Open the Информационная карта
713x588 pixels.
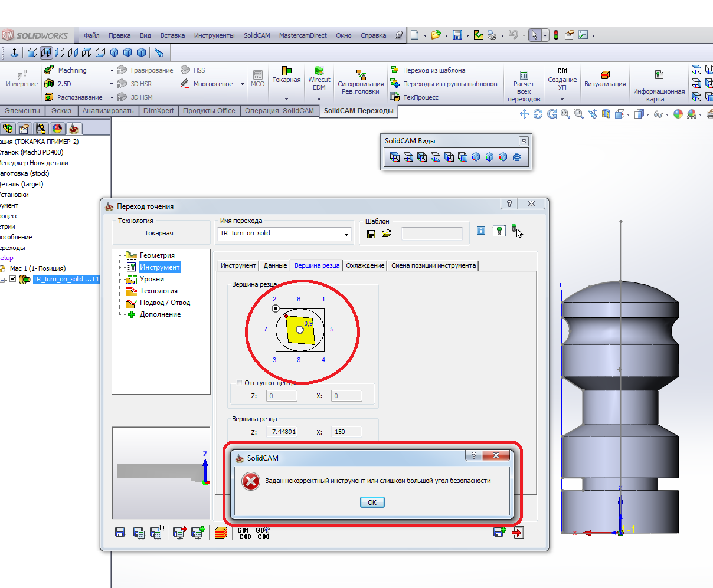pyautogui.click(x=659, y=86)
